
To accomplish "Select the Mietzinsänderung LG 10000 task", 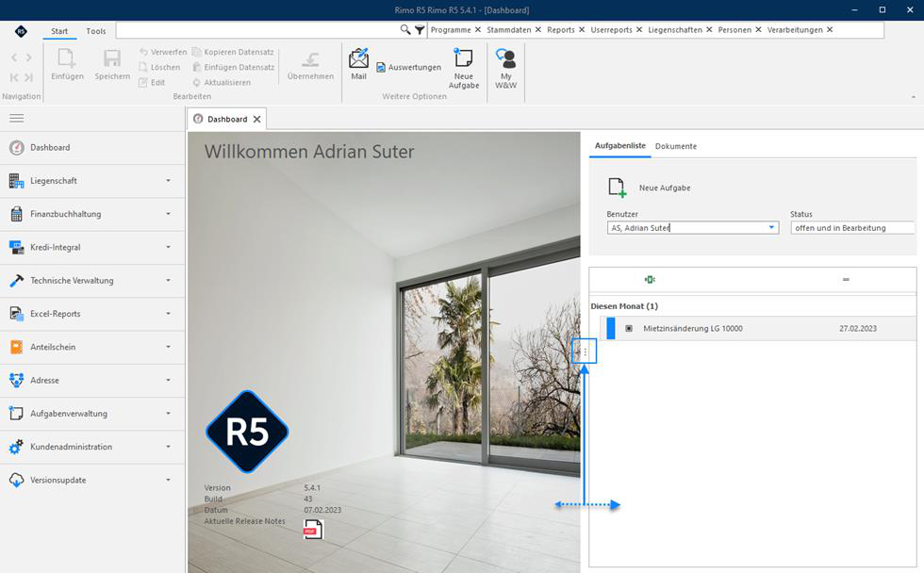I will (x=758, y=329).
